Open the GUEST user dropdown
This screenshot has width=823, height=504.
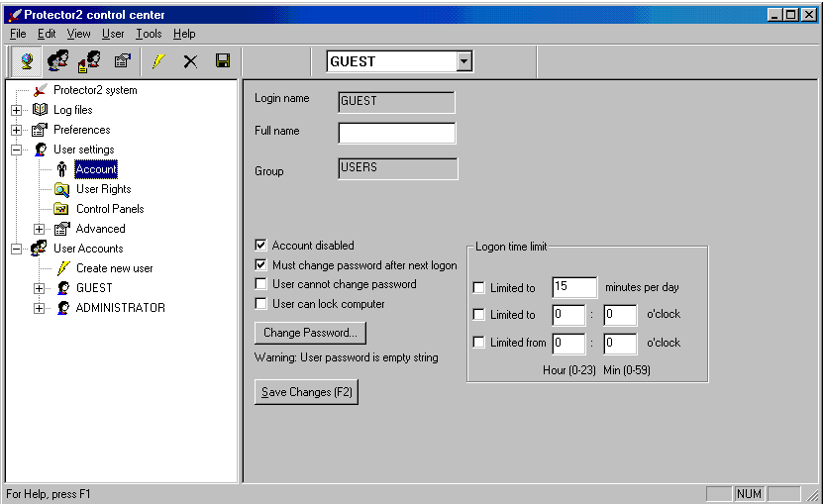pos(463,61)
